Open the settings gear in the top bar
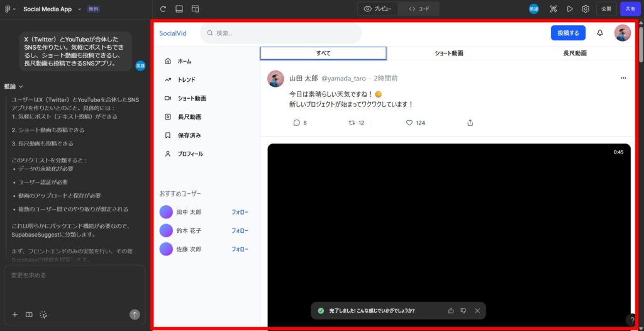 pyautogui.click(x=586, y=9)
